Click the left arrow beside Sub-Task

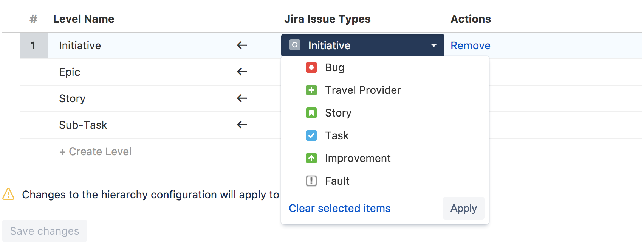coord(241,125)
